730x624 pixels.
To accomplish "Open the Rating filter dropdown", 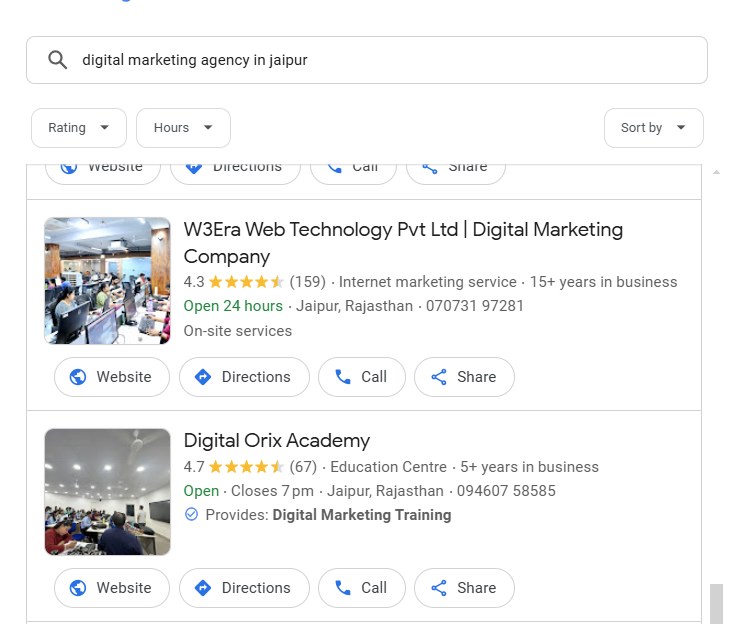I will [x=79, y=128].
